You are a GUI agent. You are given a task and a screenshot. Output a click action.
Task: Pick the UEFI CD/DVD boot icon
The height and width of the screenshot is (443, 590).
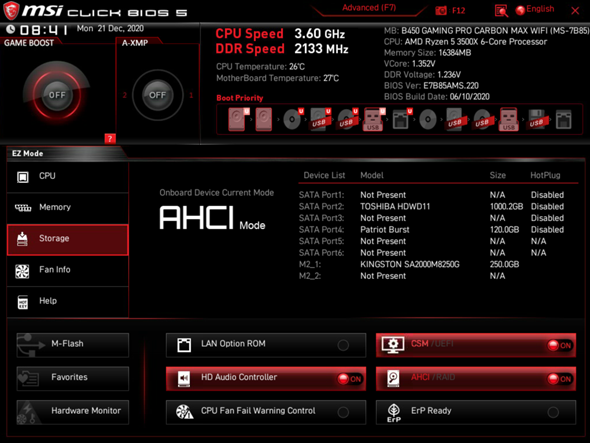293,119
